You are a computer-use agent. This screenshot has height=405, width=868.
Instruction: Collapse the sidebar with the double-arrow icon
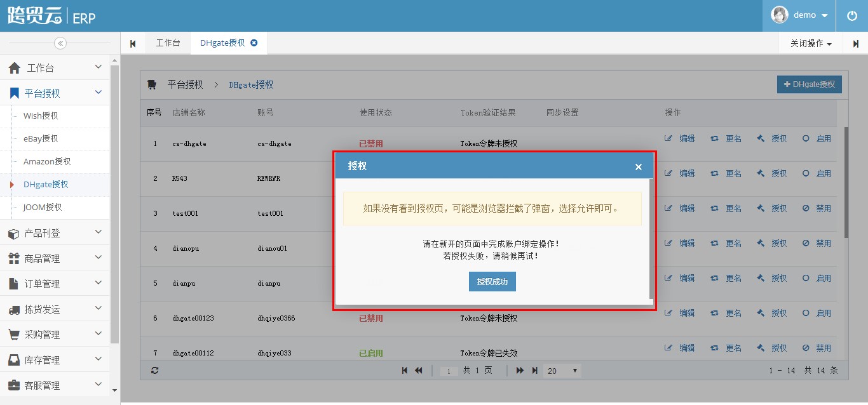[x=60, y=43]
